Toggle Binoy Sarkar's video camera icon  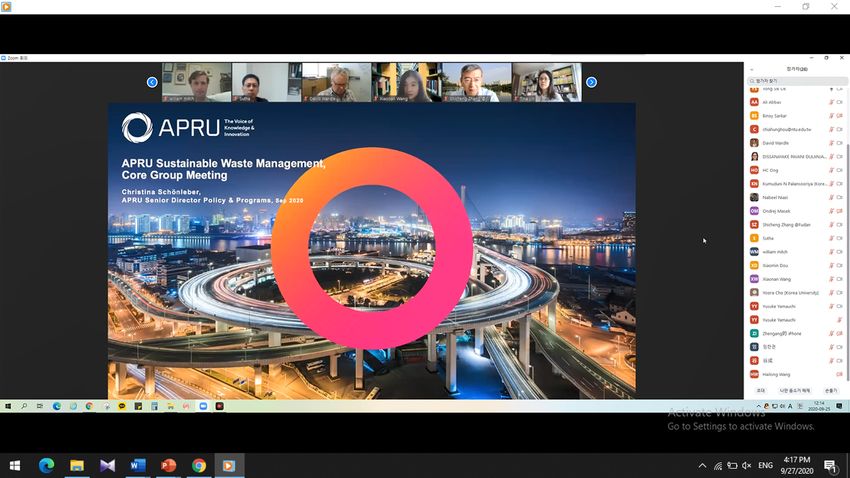click(839, 116)
